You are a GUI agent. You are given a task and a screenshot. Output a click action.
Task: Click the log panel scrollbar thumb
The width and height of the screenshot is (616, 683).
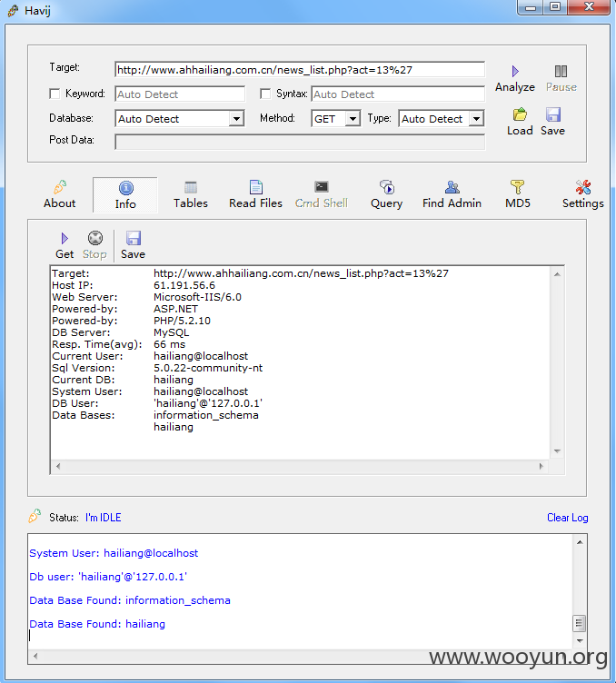[579, 623]
